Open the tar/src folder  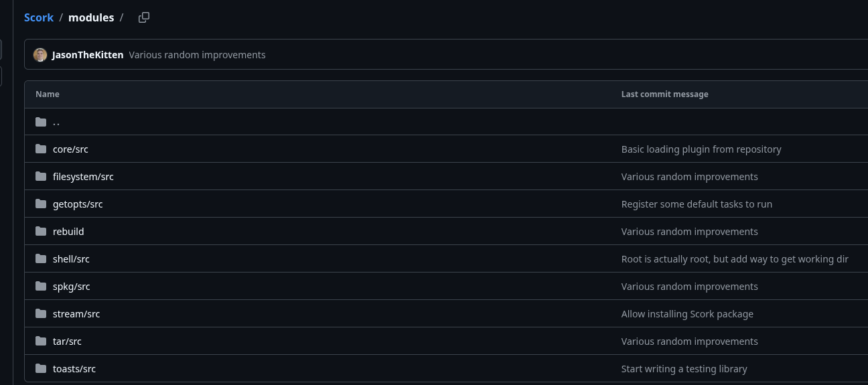coord(67,341)
